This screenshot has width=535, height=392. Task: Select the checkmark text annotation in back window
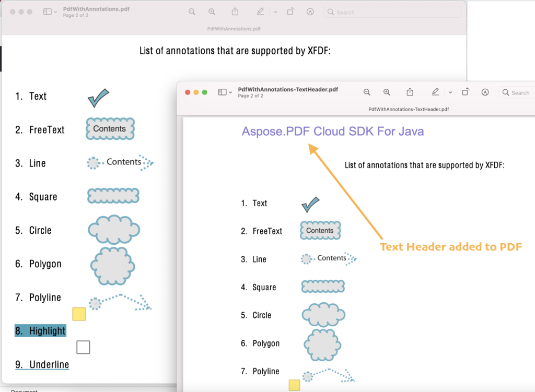(x=98, y=98)
